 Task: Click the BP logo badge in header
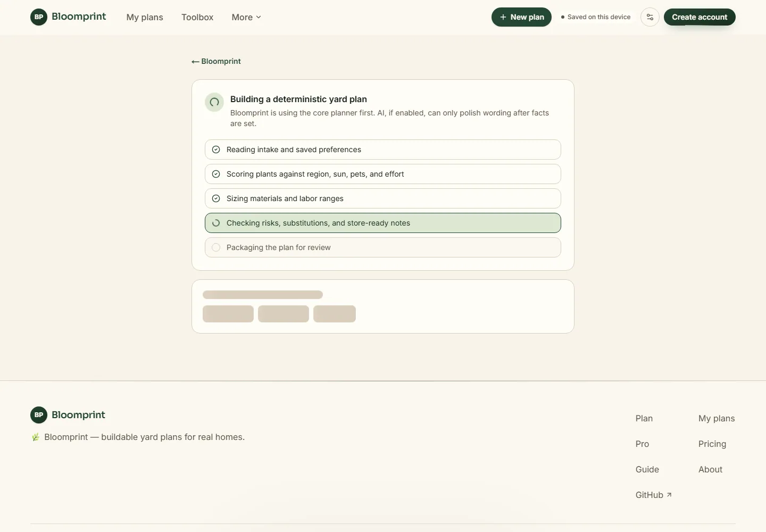click(x=39, y=17)
